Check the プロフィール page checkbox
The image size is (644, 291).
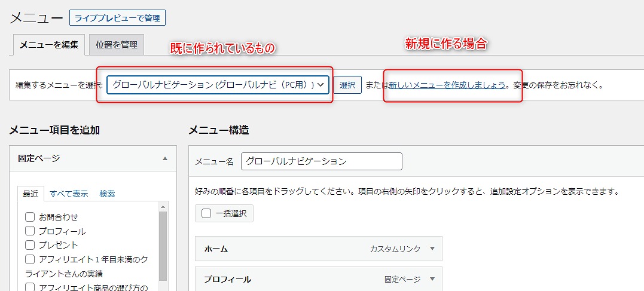[30, 231]
